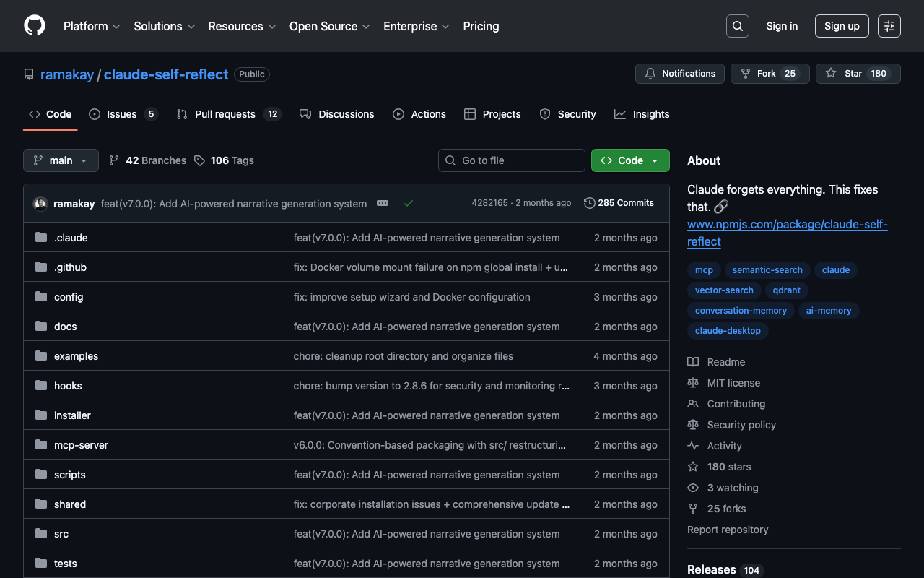Open the npmjs package link
Viewport: 924px width, 578px height.
coord(787,233)
